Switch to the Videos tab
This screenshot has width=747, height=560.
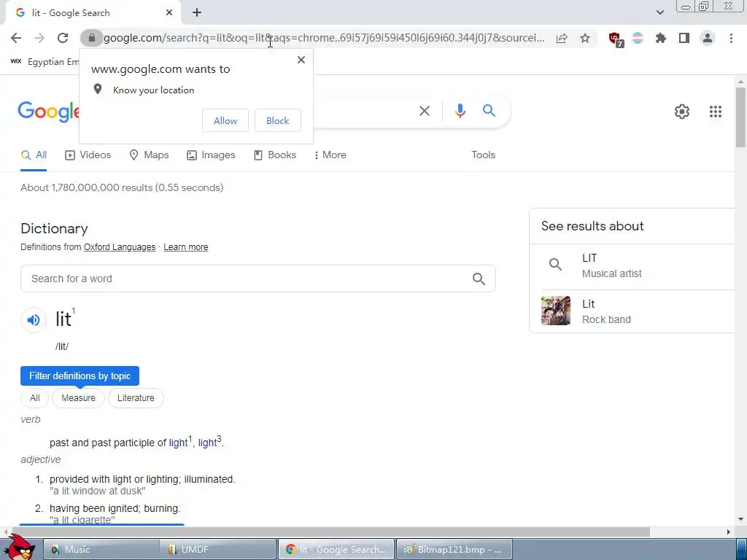88,155
